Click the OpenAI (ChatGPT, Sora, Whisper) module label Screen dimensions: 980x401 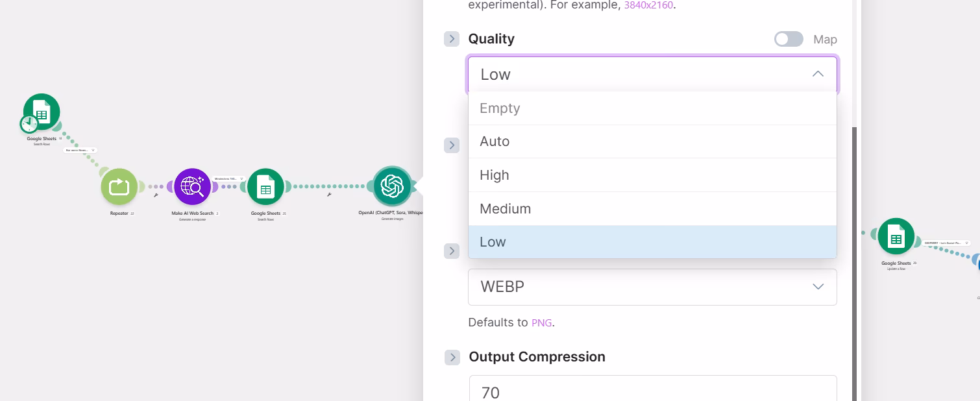pyautogui.click(x=391, y=213)
